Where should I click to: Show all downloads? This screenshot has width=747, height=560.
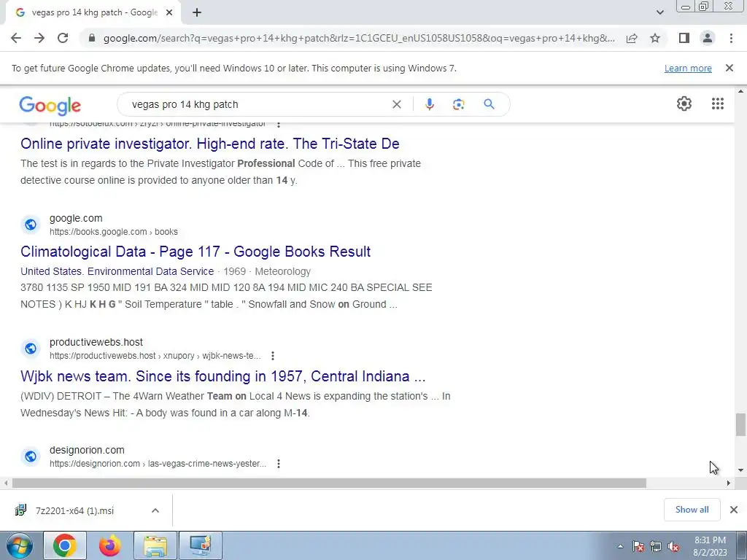tap(692, 510)
